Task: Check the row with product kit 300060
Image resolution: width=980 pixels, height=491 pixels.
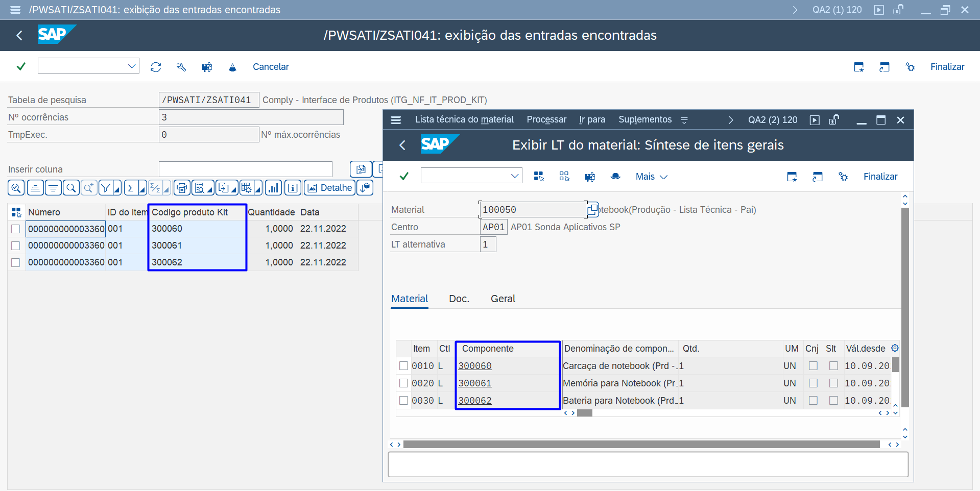Action: [x=16, y=229]
